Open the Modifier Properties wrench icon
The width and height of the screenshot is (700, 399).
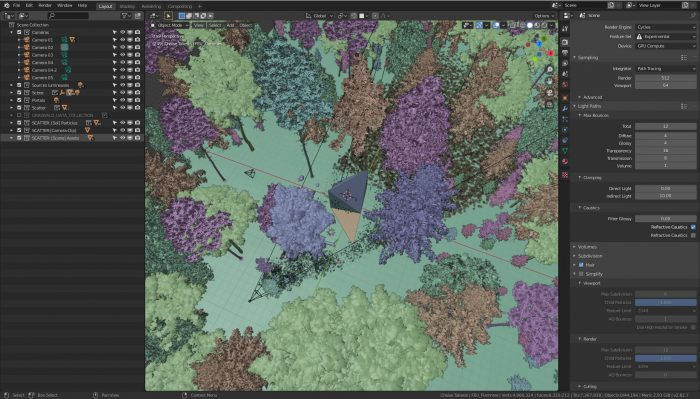565,108
